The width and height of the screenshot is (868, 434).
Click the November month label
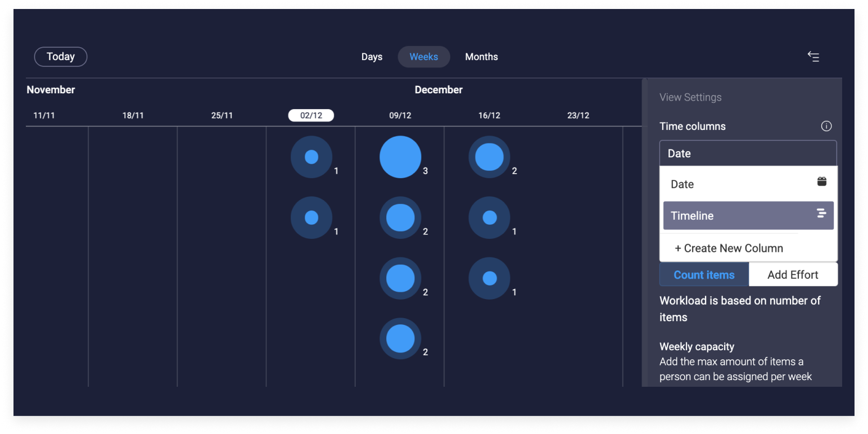pyautogui.click(x=51, y=90)
